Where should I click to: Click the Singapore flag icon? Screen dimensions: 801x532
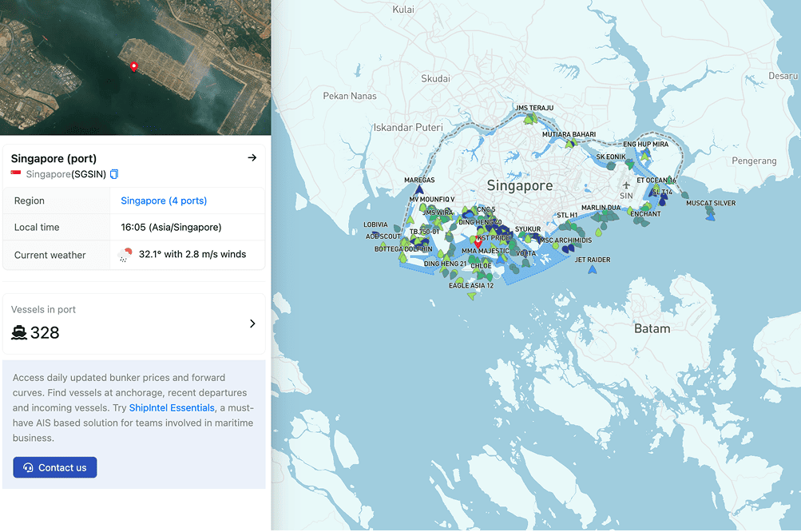[x=16, y=174]
